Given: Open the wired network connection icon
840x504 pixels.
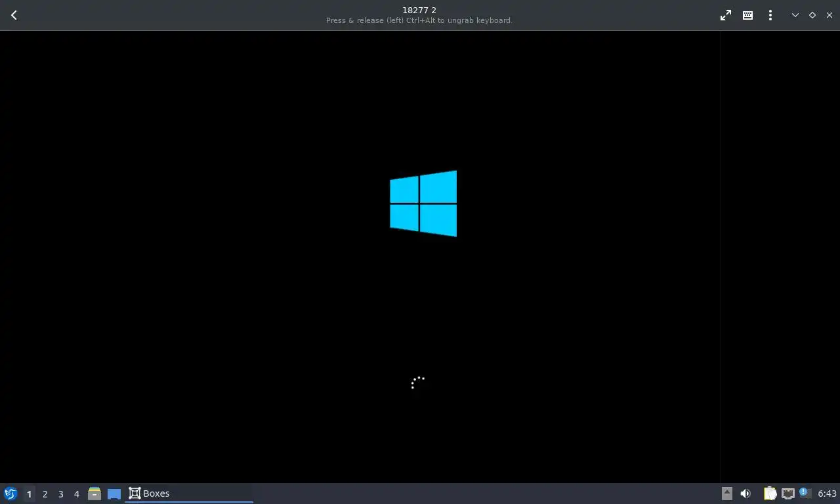Looking at the screenshot, I should pos(788,493).
